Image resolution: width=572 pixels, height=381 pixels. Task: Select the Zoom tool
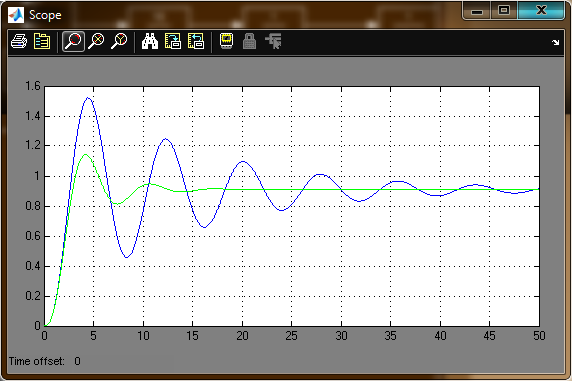click(x=73, y=41)
